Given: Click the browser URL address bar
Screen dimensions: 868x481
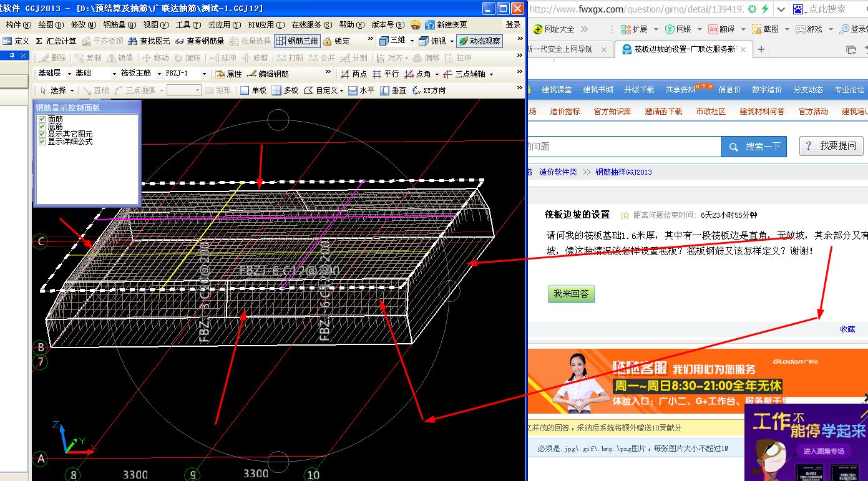Looking at the screenshot, I should click(x=636, y=9).
